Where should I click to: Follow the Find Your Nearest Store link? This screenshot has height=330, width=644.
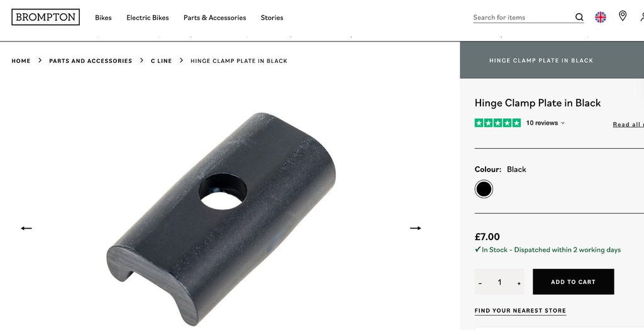pyautogui.click(x=520, y=310)
